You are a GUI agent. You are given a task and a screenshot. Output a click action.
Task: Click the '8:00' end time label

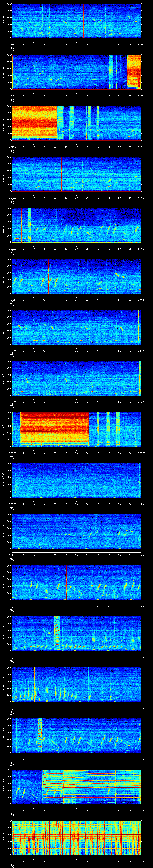(141, 861)
